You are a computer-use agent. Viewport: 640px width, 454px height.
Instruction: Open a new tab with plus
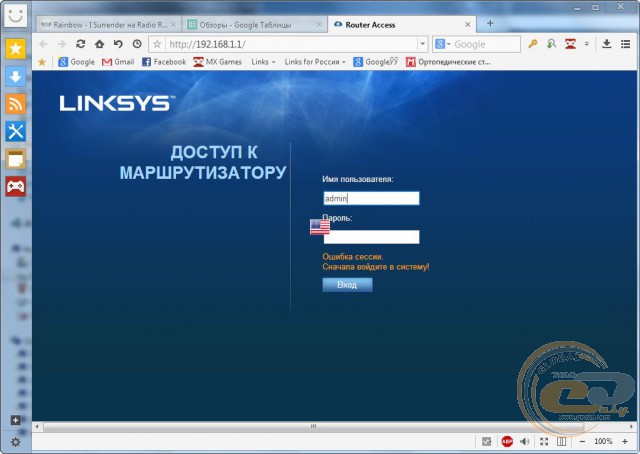pyautogui.click(x=490, y=24)
